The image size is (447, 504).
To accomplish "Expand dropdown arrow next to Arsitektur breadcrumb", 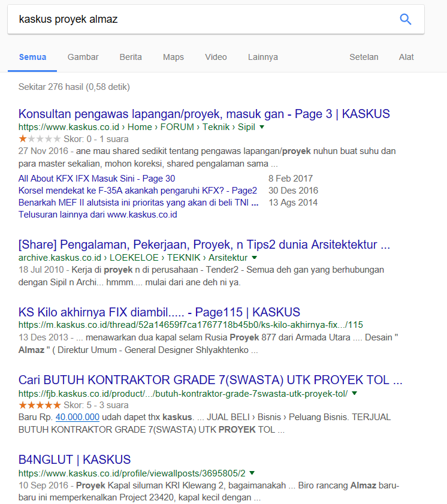I will point(255,258).
